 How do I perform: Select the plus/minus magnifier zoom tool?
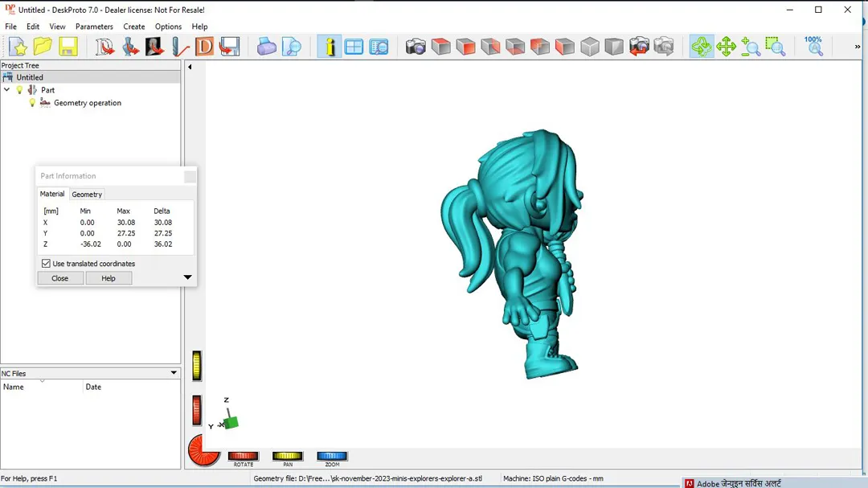[x=751, y=47]
